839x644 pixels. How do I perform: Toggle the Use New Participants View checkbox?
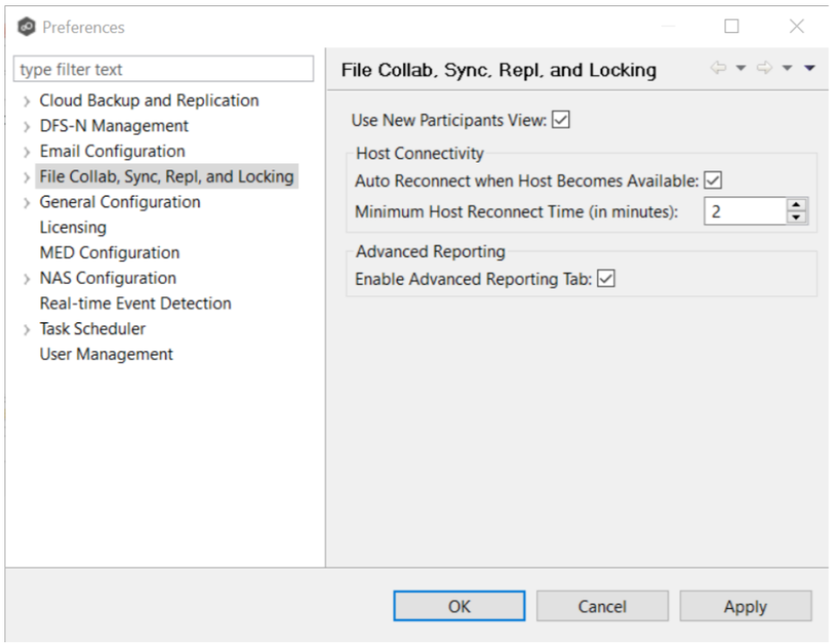coord(561,120)
